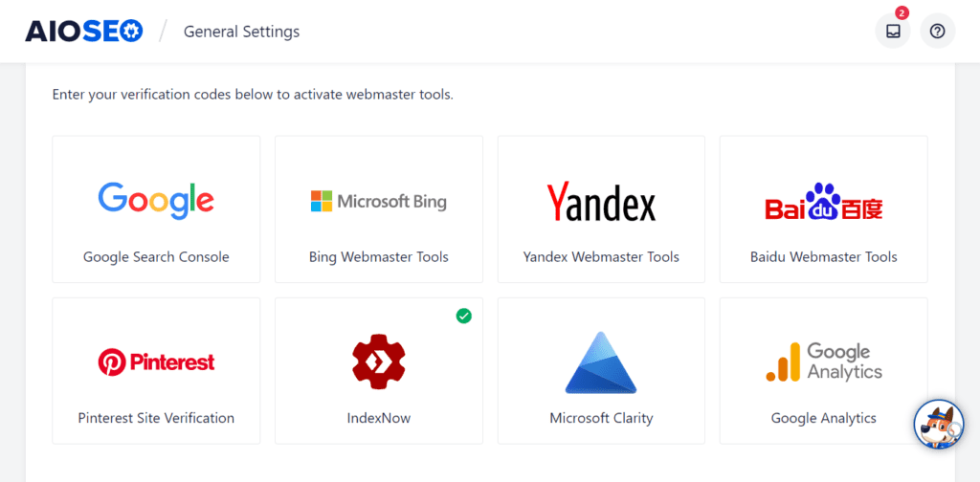Viewport: 980px width, 482px height.
Task: Select the Microsoft Clarity triangle logo
Action: coord(601,362)
